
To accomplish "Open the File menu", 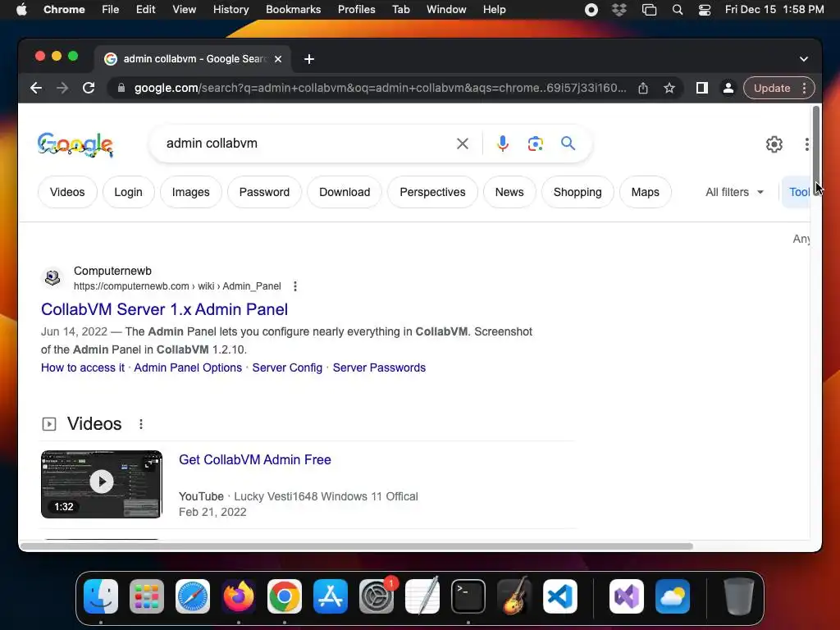I will [111, 10].
